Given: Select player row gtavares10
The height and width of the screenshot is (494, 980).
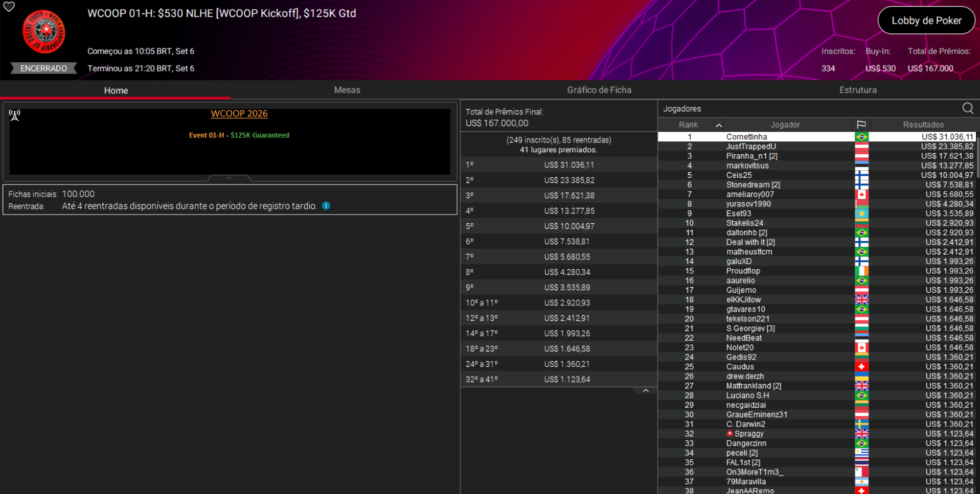Looking at the screenshot, I should point(817,310).
